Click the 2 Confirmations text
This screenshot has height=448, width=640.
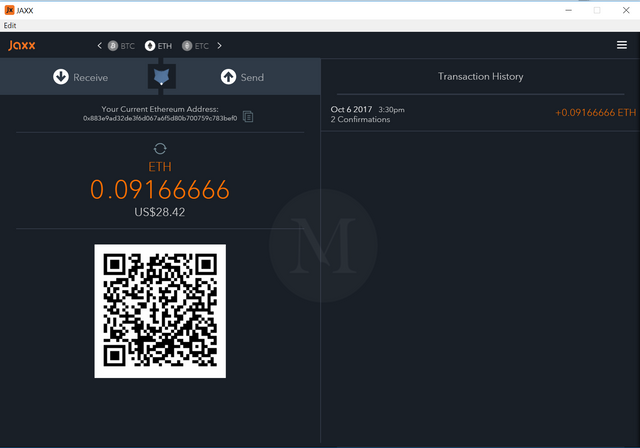click(360, 120)
